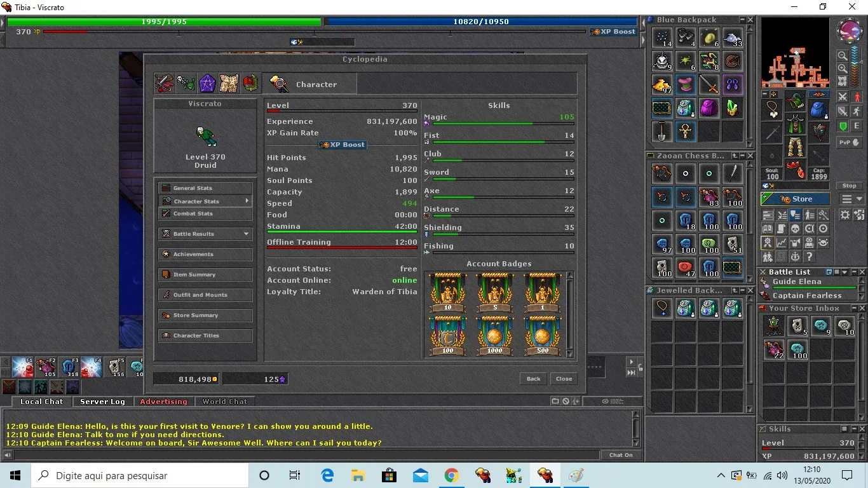This screenshot has width=868, height=488.
Task: Zoom in the minimap
Action: tap(843, 68)
